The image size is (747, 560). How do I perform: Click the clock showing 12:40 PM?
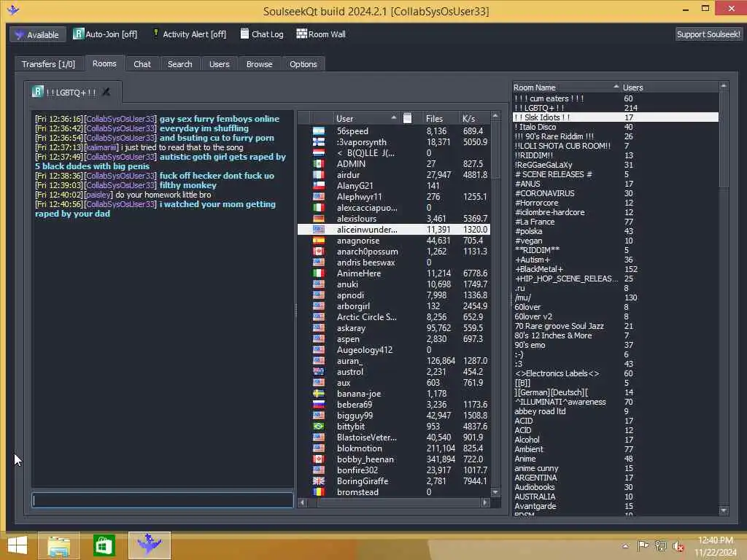tap(715, 540)
